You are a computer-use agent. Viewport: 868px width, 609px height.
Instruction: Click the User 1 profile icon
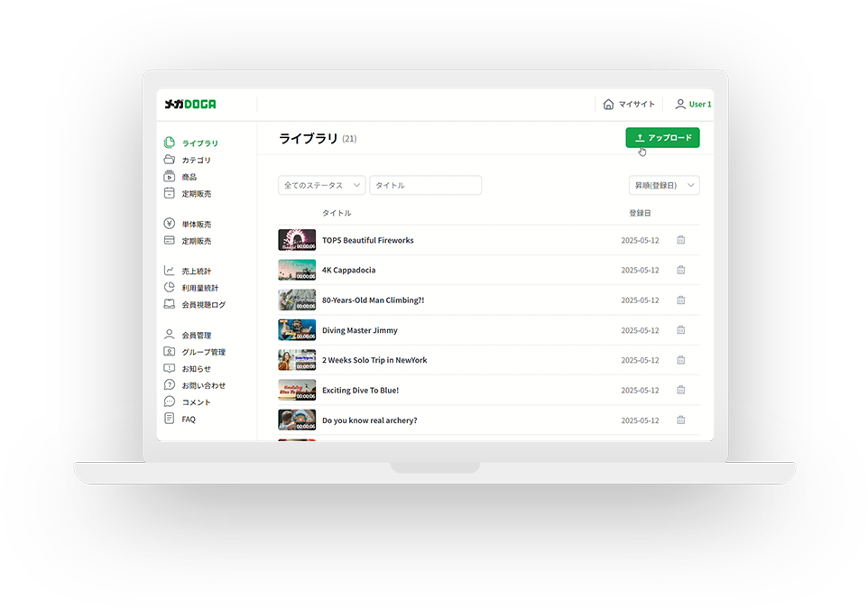click(x=680, y=105)
